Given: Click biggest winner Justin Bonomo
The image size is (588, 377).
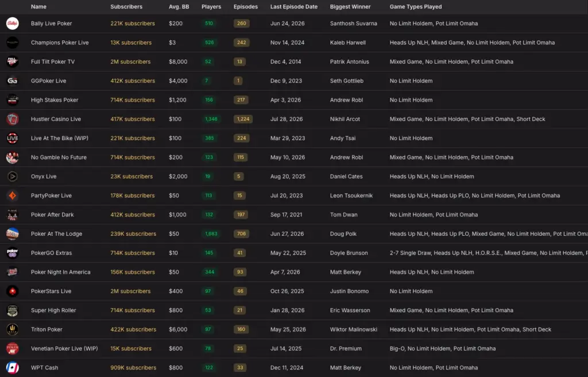Looking at the screenshot, I should [x=349, y=291].
